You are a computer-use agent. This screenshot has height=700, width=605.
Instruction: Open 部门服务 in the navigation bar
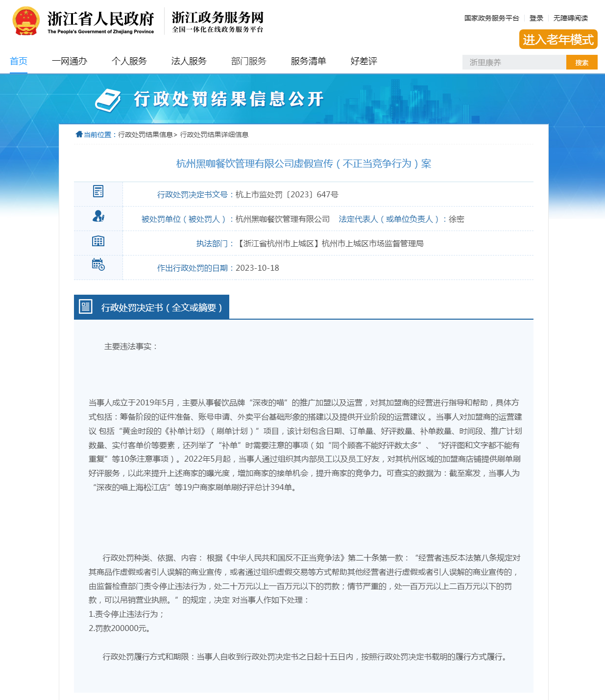[249, 61]
